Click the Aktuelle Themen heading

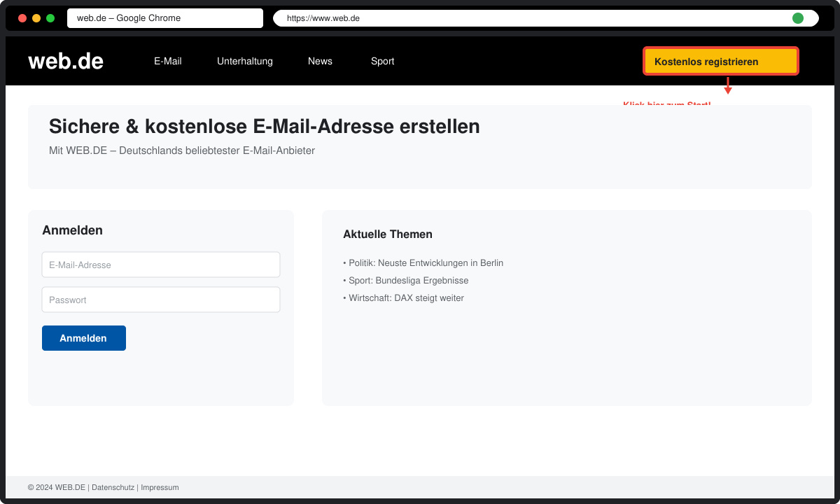click(388, 234)
